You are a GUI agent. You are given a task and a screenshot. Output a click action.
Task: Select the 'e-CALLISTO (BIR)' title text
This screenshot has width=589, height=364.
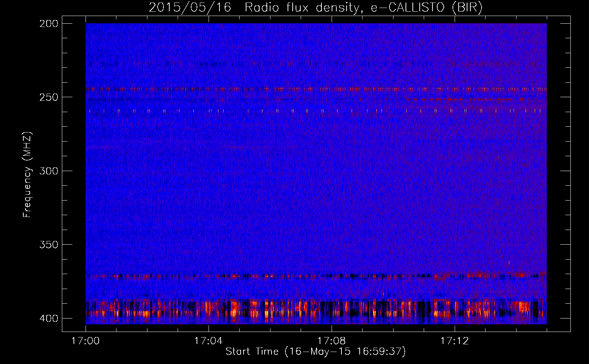pos(426,8)
